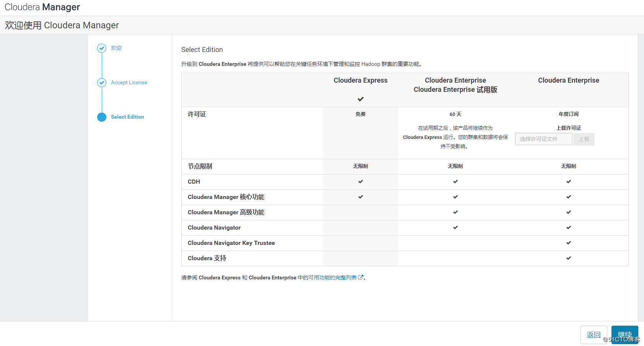Open the 可用功能的完整列表 link

tap(333, 277)
